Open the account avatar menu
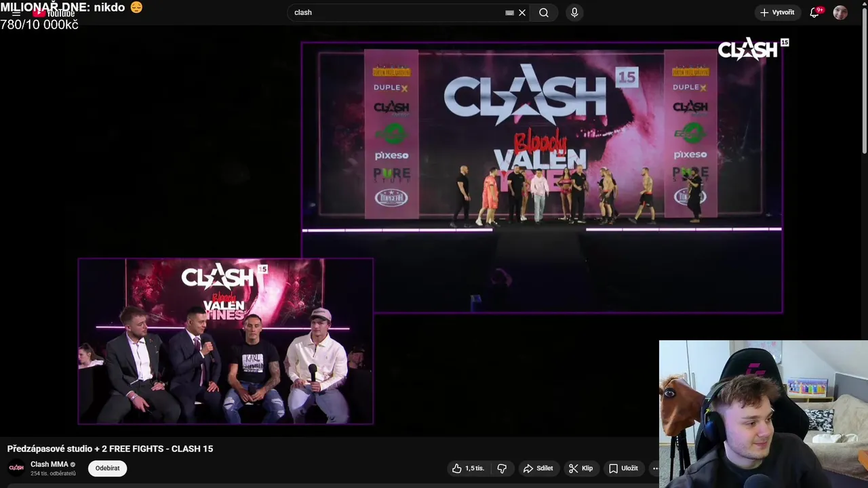The width and height of the screenshot is (868, 488). pos(840,12)
